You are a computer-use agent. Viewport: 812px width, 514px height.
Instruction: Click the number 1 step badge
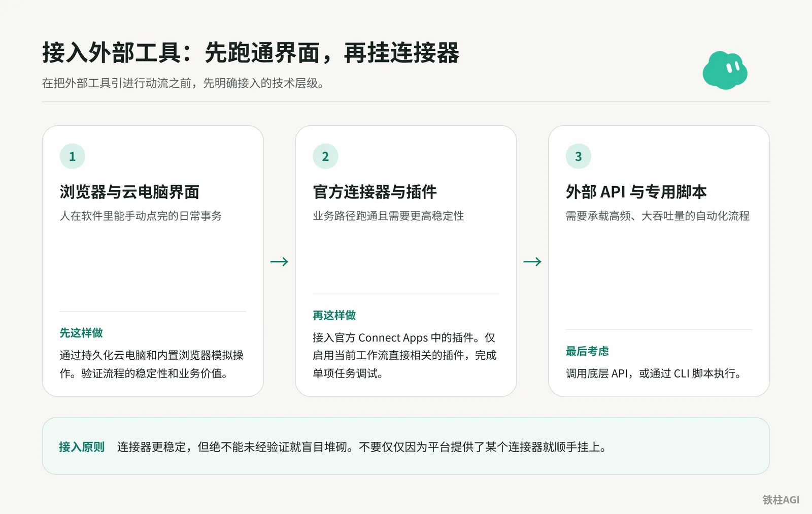[72, 156]
